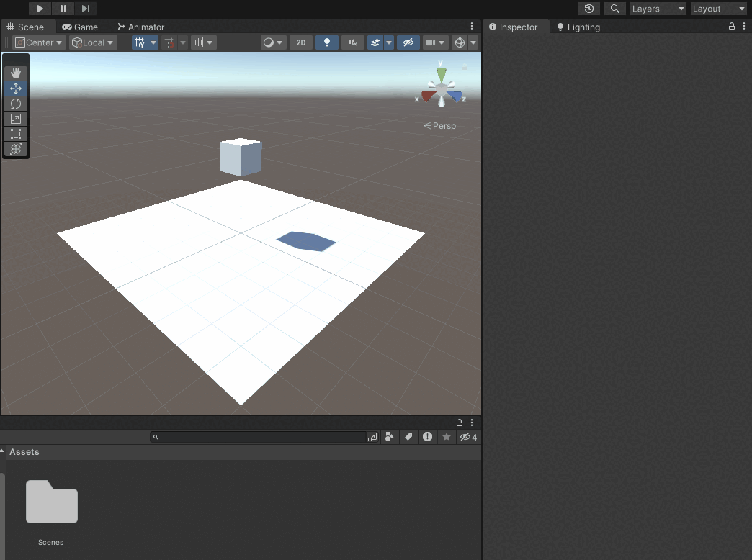This screenshot has width=752, height=560.
Task: Open search in Unity Search window icon
Action: [372, 437]
